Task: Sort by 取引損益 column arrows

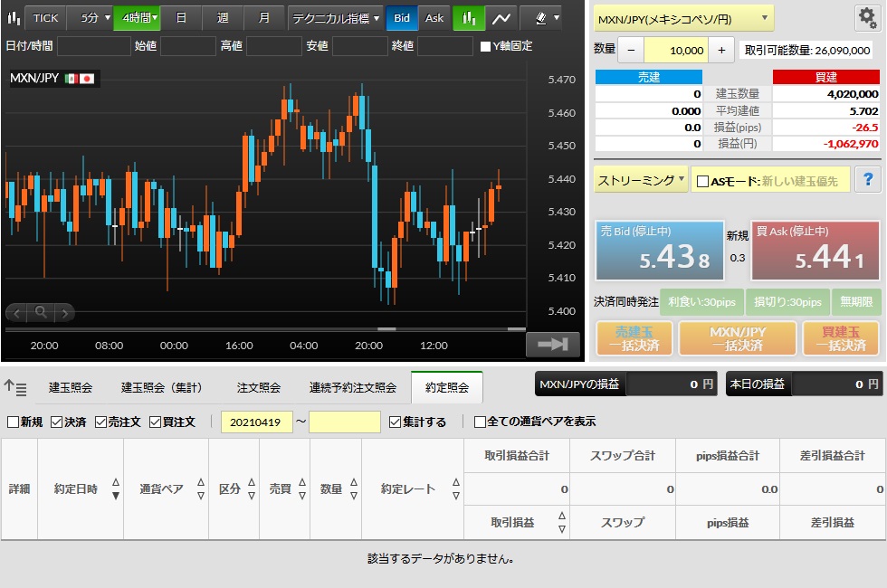Action: click(x=562, y=523)
